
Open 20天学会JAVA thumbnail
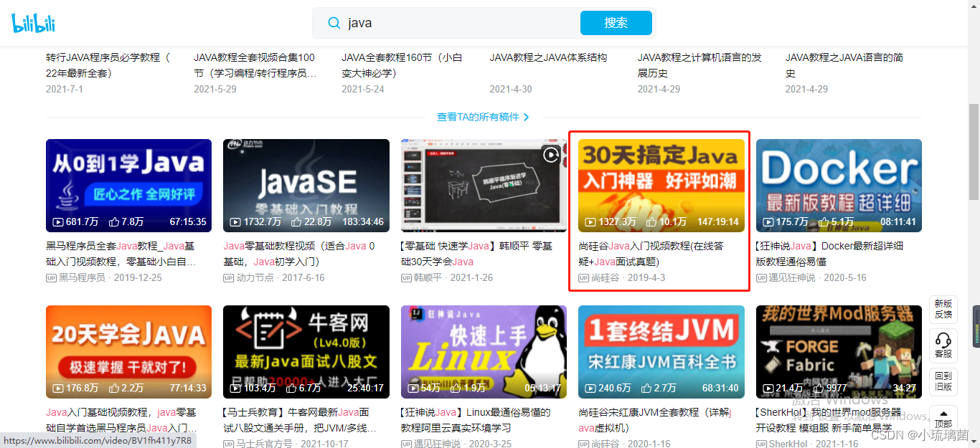click(x=128, y=352)
